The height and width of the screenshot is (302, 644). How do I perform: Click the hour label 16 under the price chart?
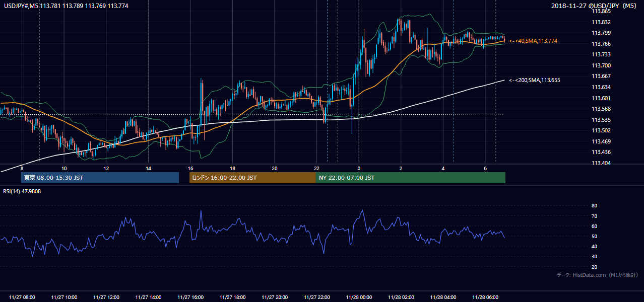[x=190, y=168]
